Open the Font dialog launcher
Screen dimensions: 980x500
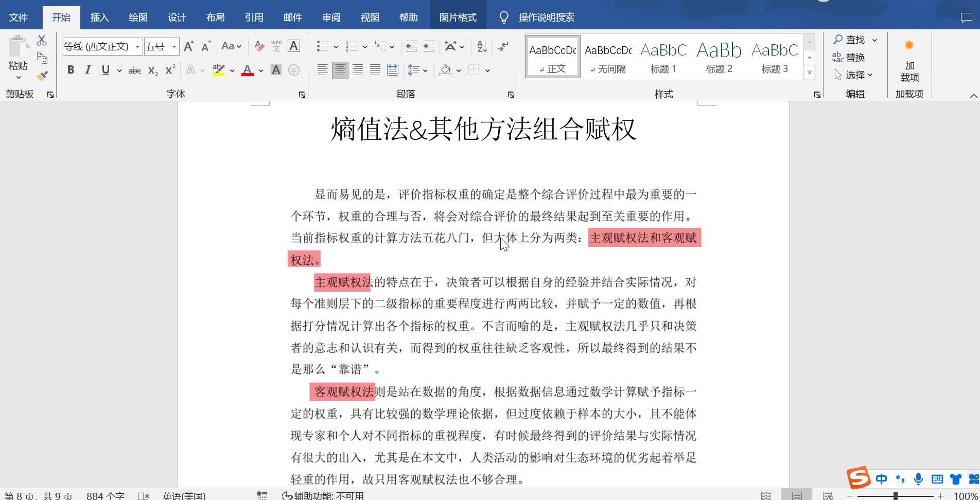tap(302, 95)
